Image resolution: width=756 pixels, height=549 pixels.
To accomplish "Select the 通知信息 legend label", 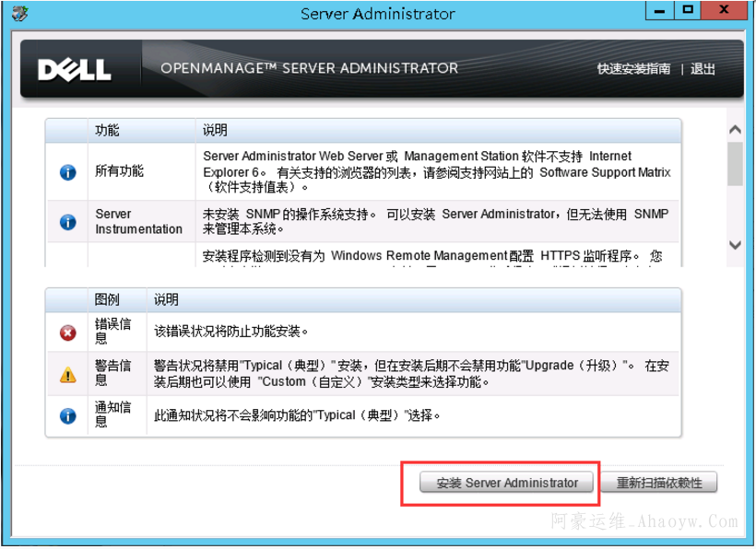I will coord(112,415).
